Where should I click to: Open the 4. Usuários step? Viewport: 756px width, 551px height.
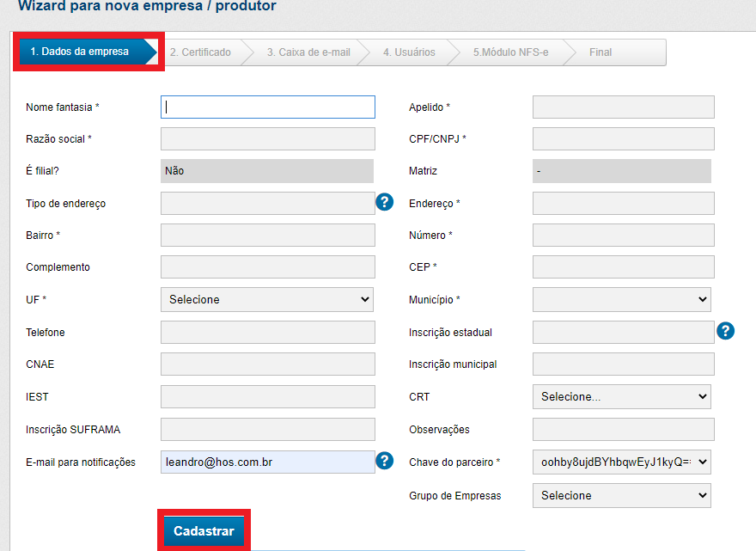click(x=409, y=52)
